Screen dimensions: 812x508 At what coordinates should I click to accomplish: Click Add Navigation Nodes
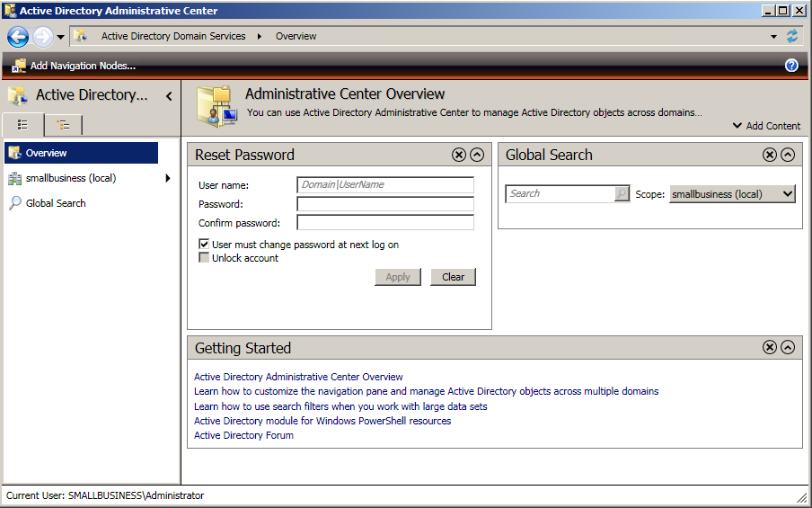pos(83,66)
